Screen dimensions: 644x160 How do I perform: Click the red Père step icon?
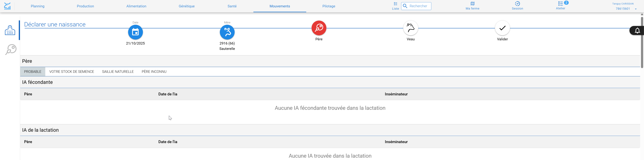pyautogui.click(x=319, y=28)
